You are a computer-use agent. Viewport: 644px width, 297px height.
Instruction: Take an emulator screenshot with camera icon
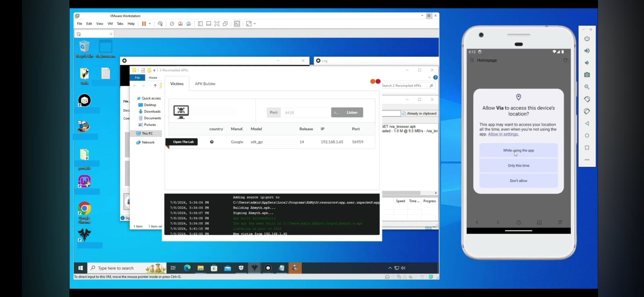(x=587, y=75)
